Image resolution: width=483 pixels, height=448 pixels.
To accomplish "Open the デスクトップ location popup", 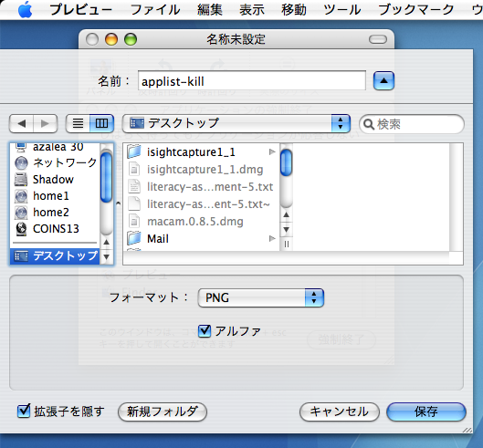I will click(x=236, y=123).
